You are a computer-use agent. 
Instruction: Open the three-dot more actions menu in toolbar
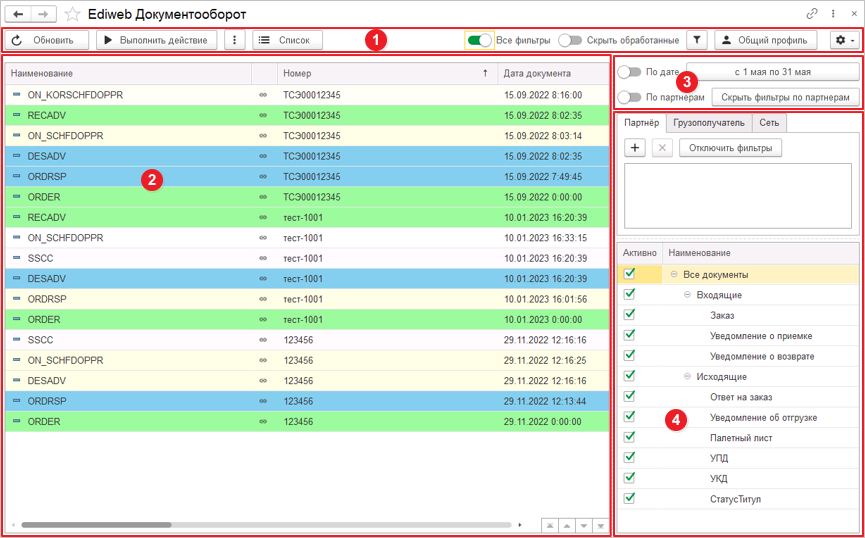point(234,40)
